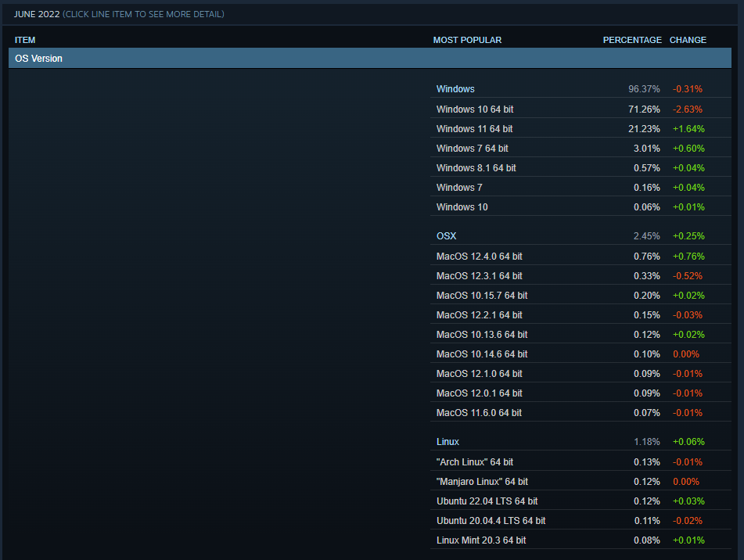Click the 0.13% Arch Linux percentage
The height and width of the screenshot is (560, 744).
pos(646,462)
